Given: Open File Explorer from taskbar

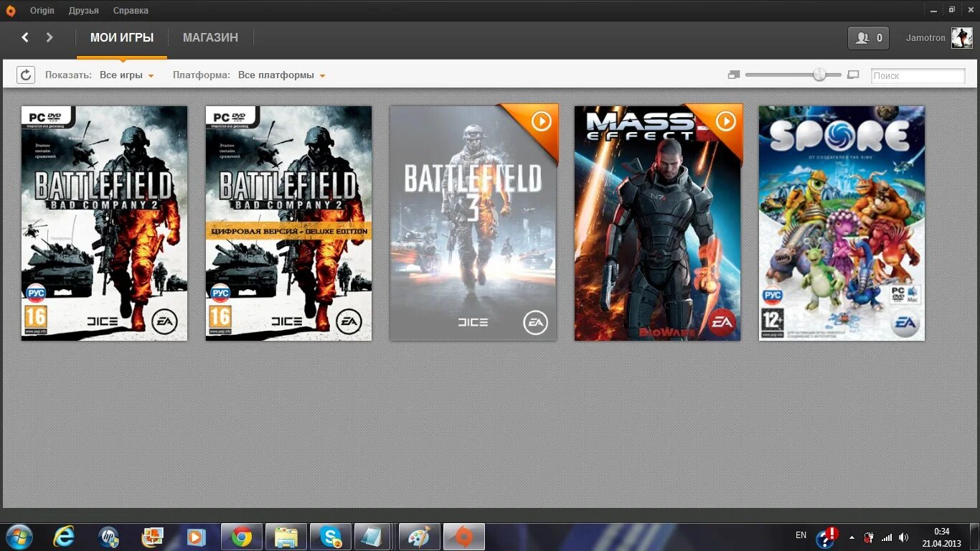Looking at the screenshot, I should pyautogui.click(x=286, y=537).
